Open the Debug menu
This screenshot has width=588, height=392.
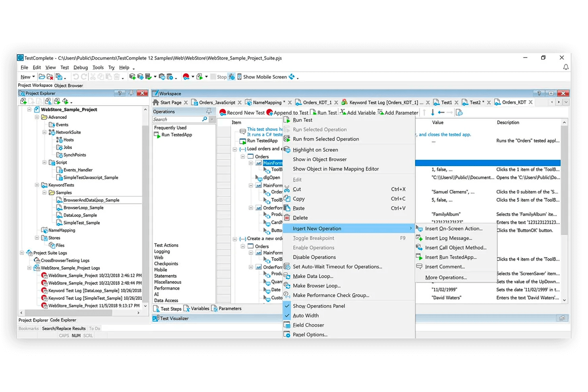(80, 68)
